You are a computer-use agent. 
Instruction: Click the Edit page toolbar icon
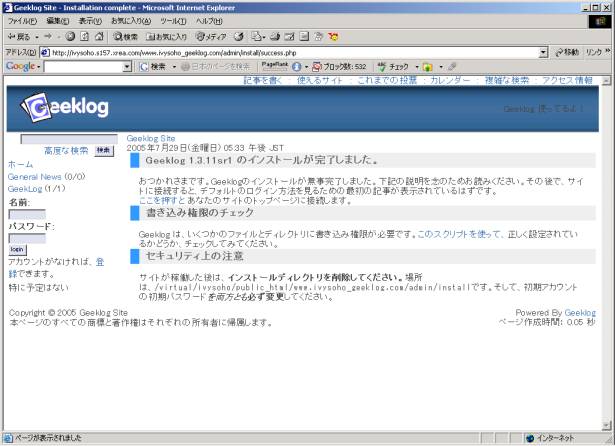coord(289,37)
